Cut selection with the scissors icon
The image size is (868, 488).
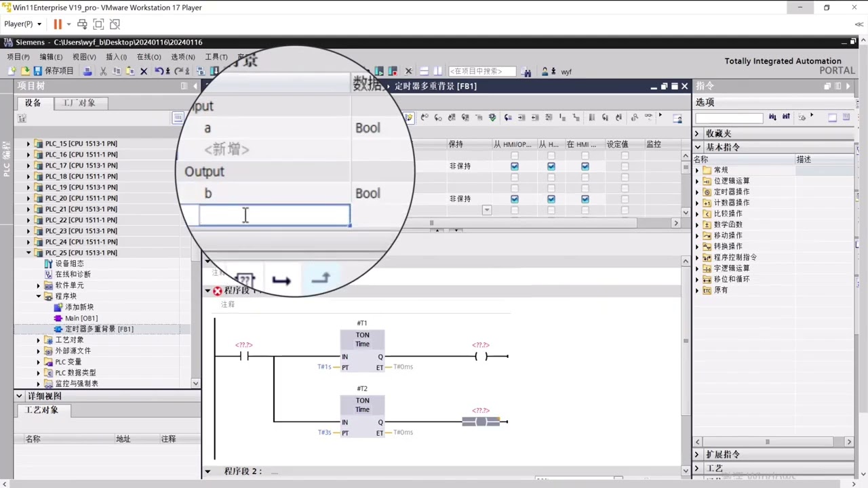pyautogui.click(x=103, y=71)
